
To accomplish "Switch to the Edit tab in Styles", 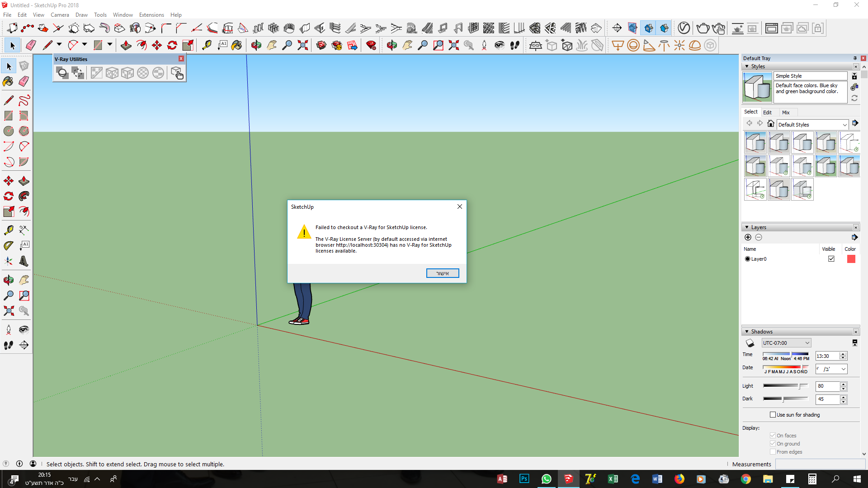I will click(x=767, y=113).
